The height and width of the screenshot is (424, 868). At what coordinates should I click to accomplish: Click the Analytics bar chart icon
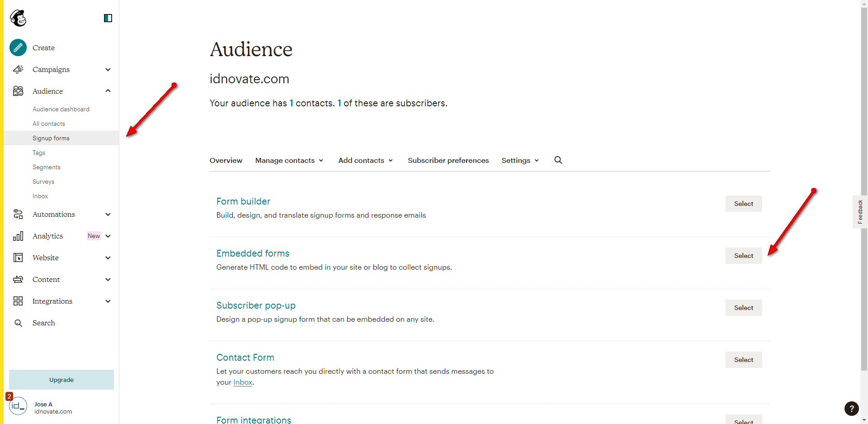coord(18,236)
